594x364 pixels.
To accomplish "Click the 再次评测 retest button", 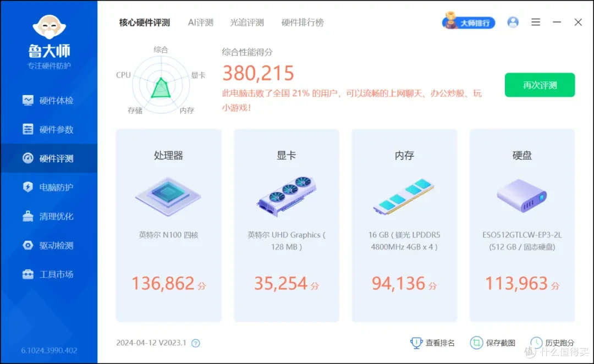I will click(x=540, y=85).
